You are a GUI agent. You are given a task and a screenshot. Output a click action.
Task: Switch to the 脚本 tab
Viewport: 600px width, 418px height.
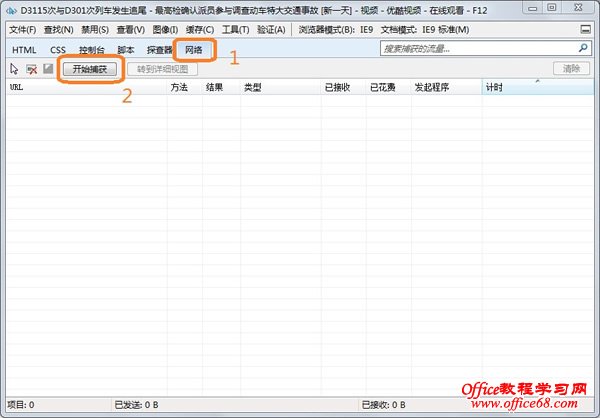pyautogui.click(x=126, y=50)
